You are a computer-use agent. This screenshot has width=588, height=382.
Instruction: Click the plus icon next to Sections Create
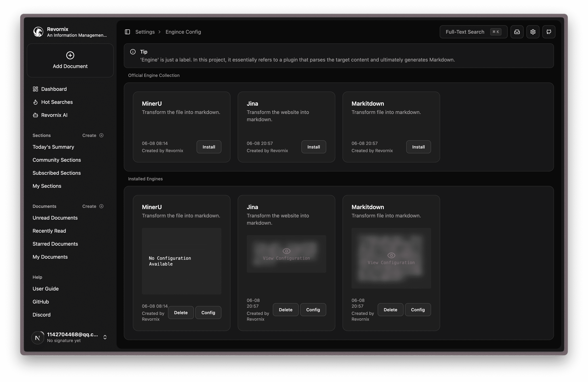point(101,135)
